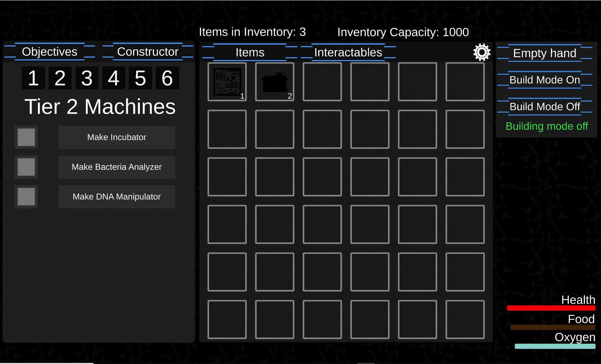Check the Make Bacteria Analyzer objective box

tap(26, 167)
